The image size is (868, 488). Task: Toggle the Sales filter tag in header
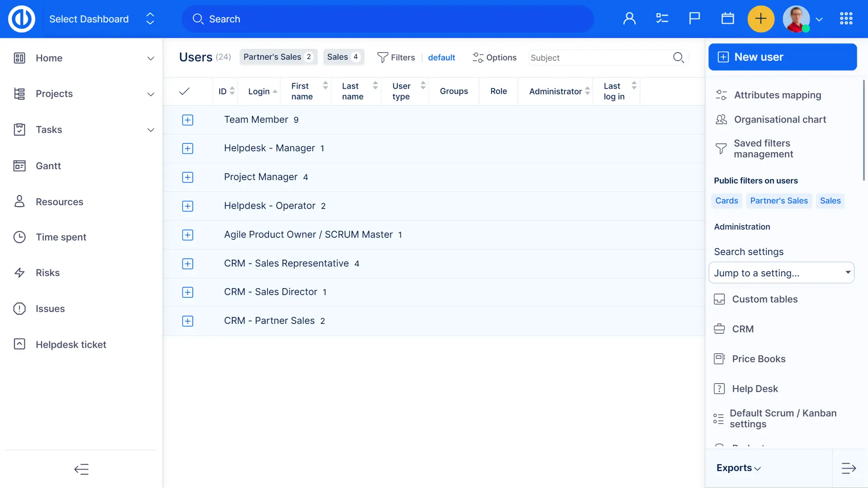tap(343, 57)
